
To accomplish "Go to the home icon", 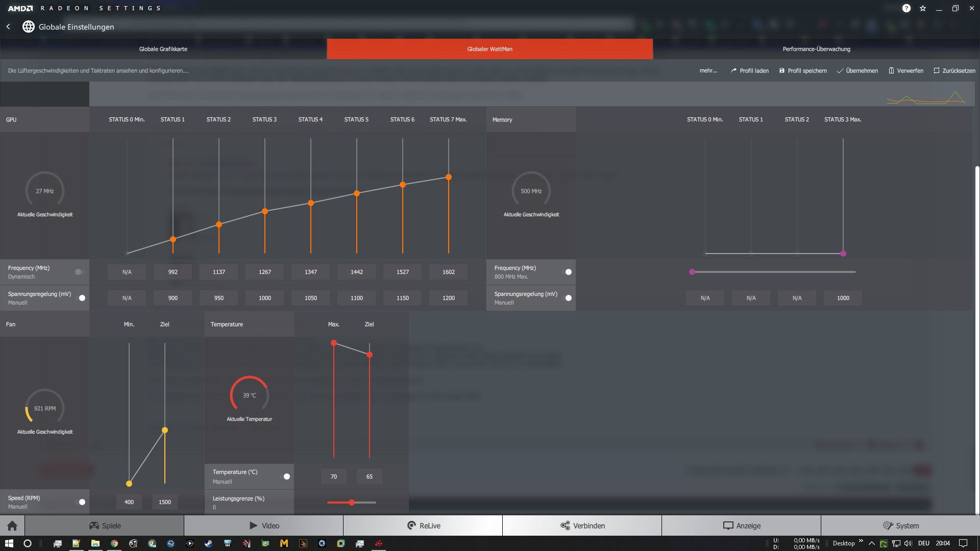I will click(x=12, y=525).
